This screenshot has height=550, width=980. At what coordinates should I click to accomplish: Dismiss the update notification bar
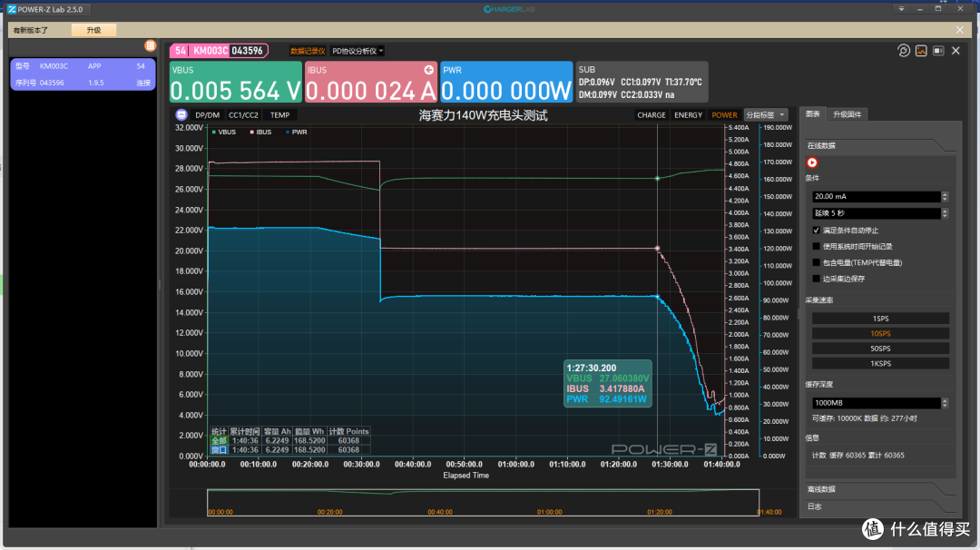tap(959, 30)
